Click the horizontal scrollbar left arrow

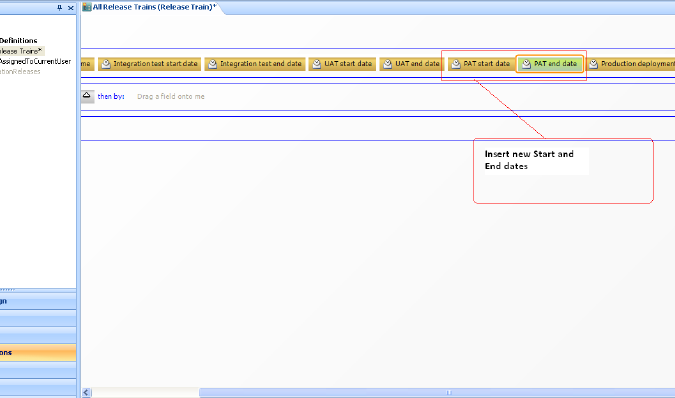pos(86,392)
